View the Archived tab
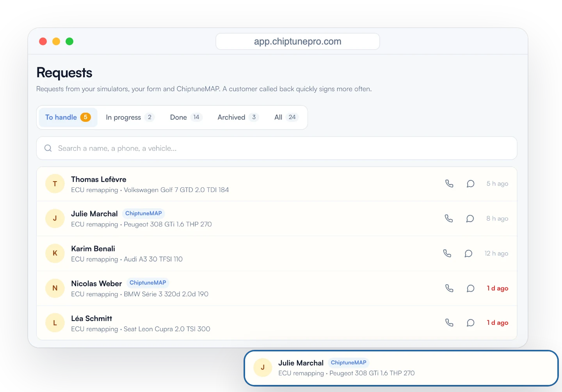562x392 pixels. (x=238, y=117)
